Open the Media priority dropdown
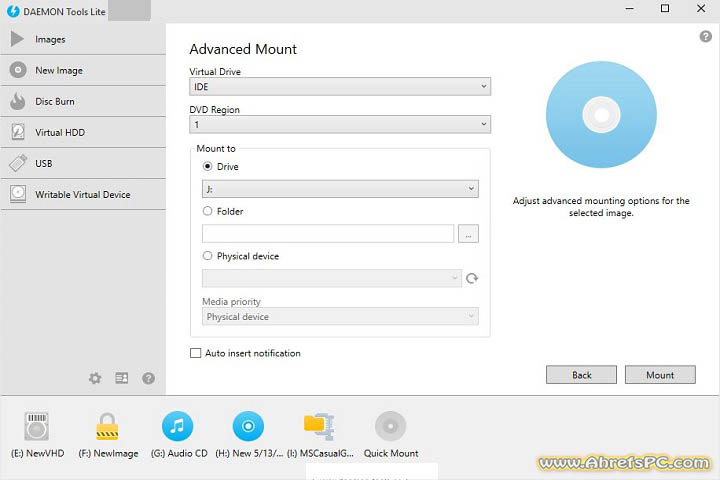The image size is (720, 480). 340,316
